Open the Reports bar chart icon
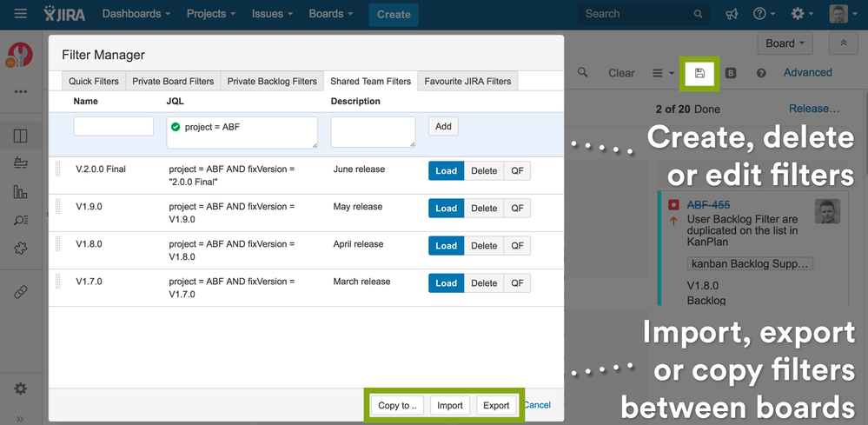 click(21, 192)
